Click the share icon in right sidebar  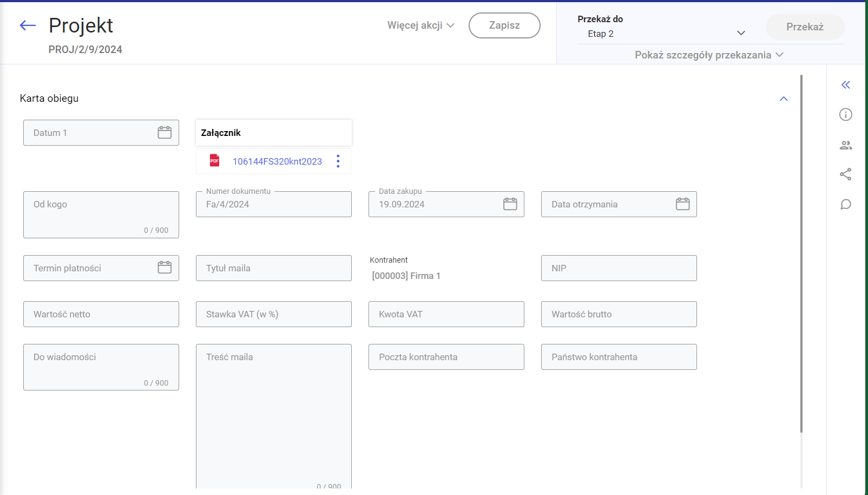tap(845, 174)
